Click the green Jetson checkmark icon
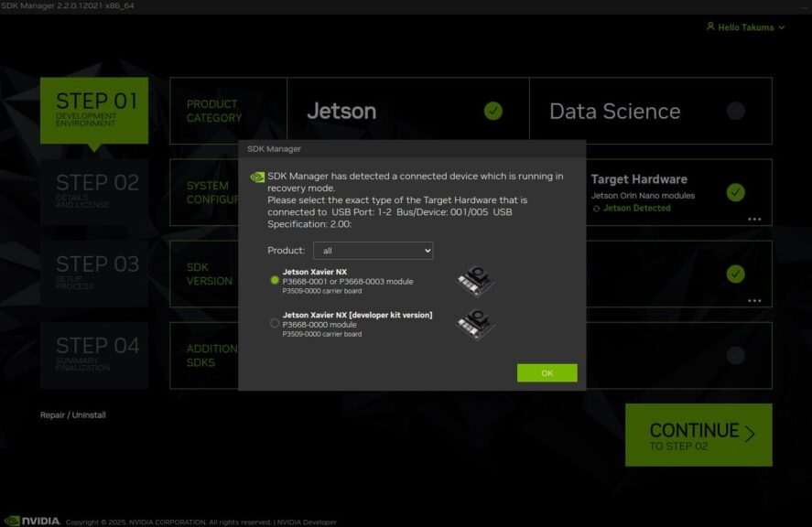The height and width of the screenshot is (527, 812). coord(493,111)
